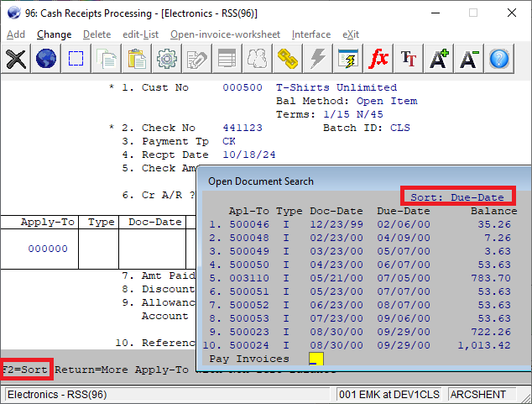
Task: Open the Open-invoice-worksheet menu
Action: pyautogui.click(x=225, y=34)
